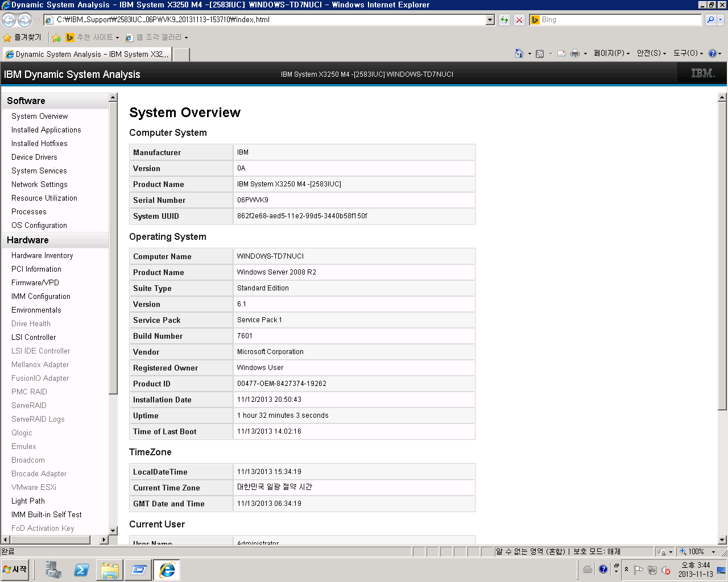Click the sidebar scroll up arrow

click(x=113, y=98)
